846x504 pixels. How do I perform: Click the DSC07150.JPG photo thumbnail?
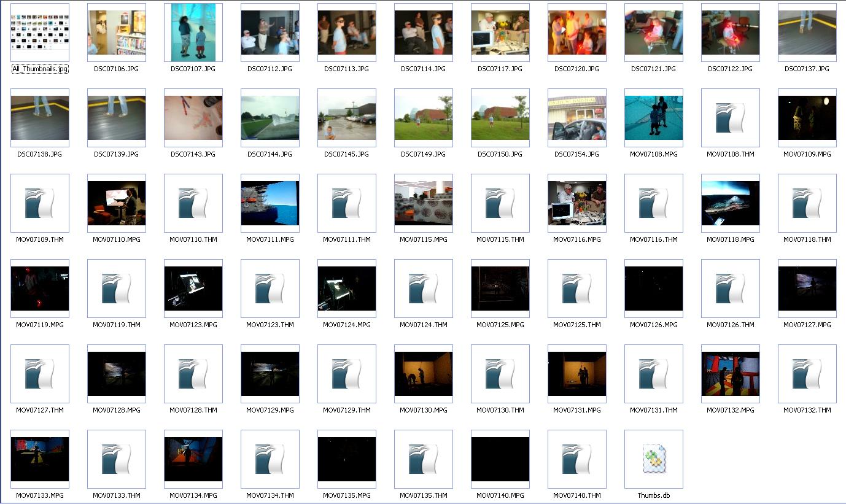pyautogui.click(x=500, y=118)
